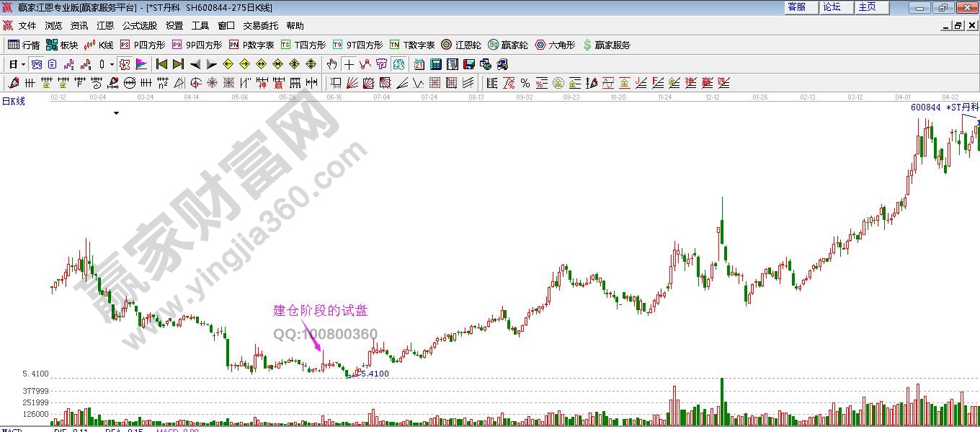980x432 pixels.
Task: Toggle the hand pan tool
Action: tap(331, 64)
